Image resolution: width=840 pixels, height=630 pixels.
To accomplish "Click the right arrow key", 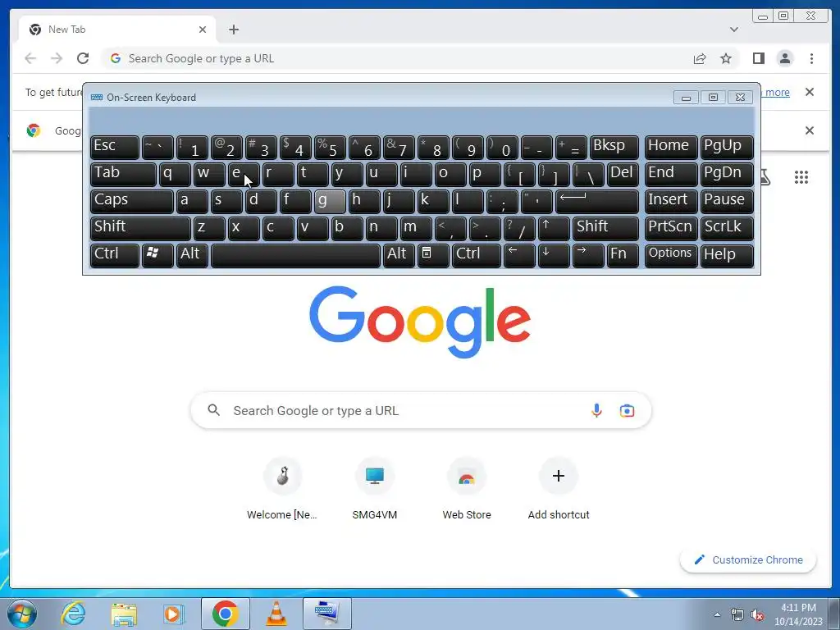I will 588,255.
